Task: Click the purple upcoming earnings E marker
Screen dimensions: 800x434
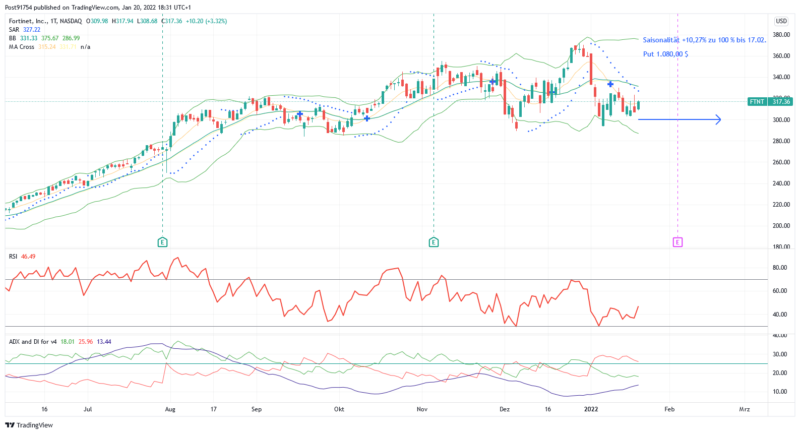Action: coord(677,242)
